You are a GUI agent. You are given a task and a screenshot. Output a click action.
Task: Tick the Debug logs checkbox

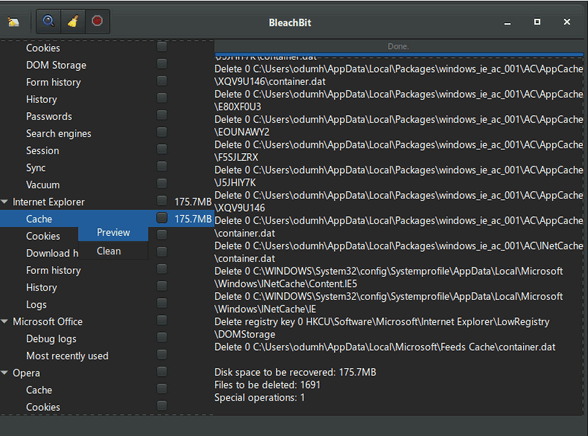pyautogui.click(x=162, y=338)
